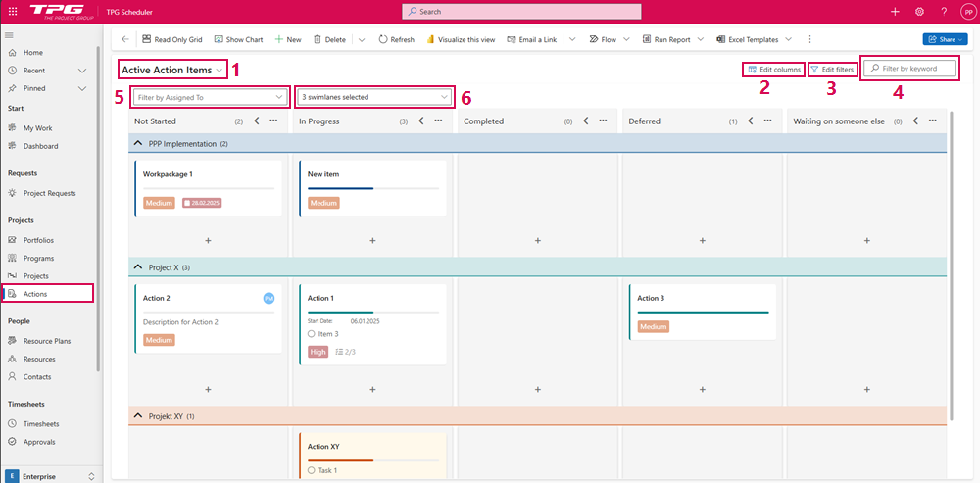The image size is (980, 483).
Task: Click the Delete trash icon
Action: (329, 39)
